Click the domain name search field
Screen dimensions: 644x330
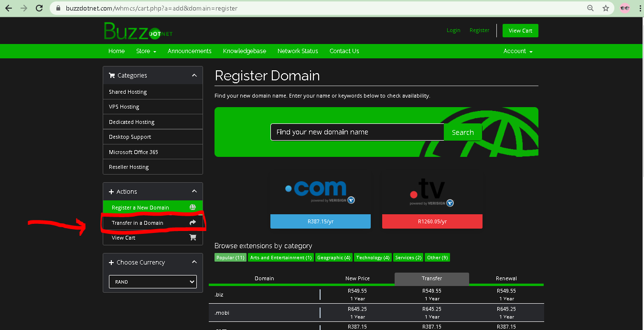click(357, 132)
